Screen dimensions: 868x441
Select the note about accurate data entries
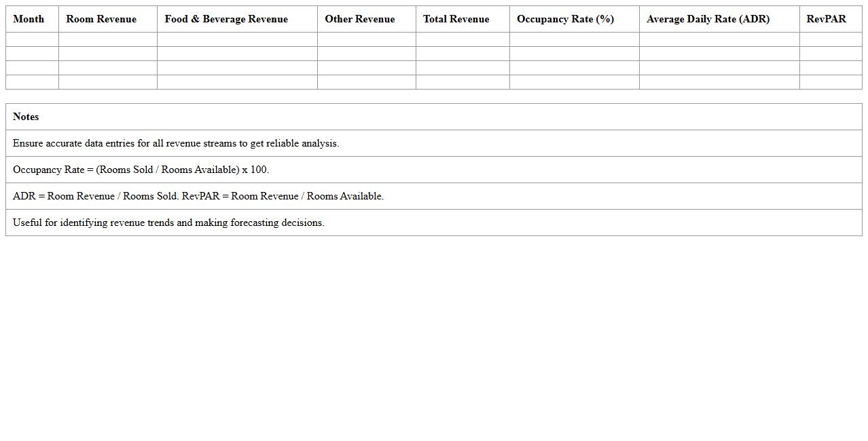pos(175,143)
